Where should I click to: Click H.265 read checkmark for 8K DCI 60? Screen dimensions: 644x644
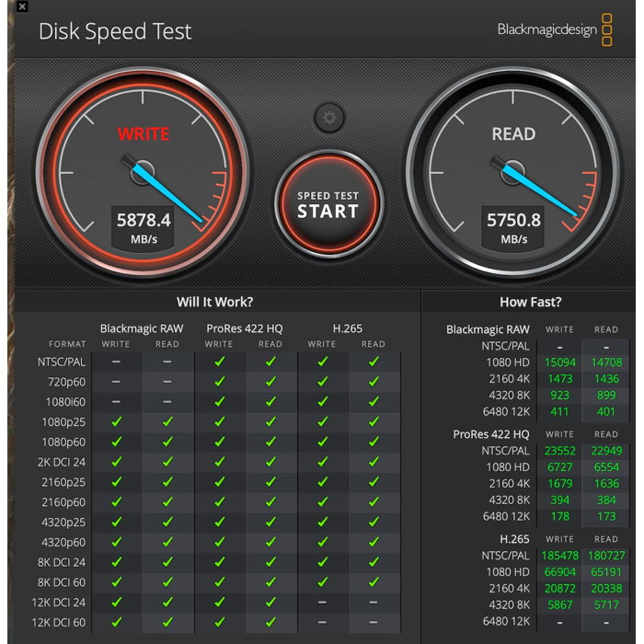click(x=374, y=582)
